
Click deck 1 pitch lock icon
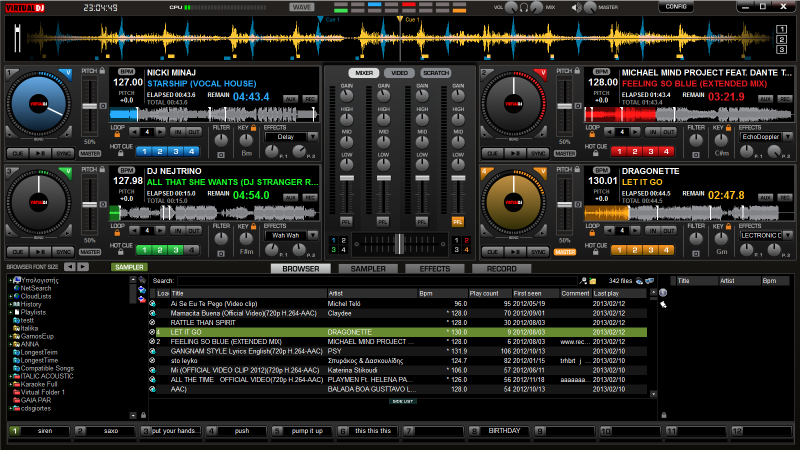tap(102, 70)
